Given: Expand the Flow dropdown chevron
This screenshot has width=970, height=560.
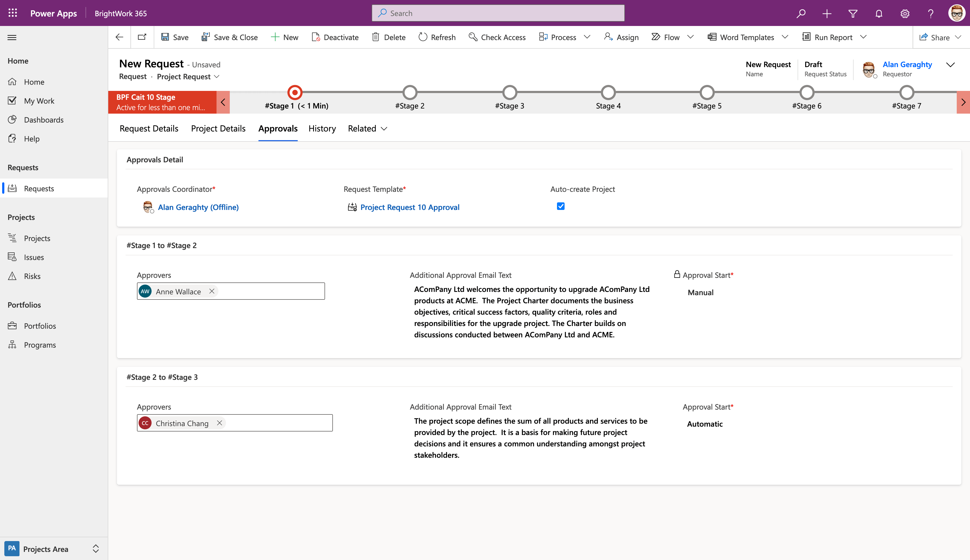Looking at the screenshot, I should (691, 37).
